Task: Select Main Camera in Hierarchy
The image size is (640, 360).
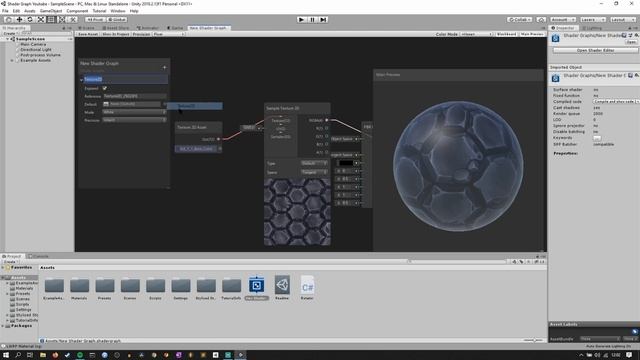Action: 33,44
